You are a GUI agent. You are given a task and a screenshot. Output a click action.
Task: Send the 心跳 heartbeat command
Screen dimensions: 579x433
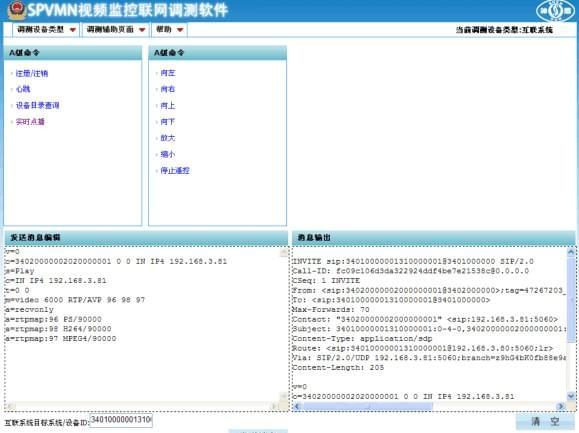tap(23, 89)
